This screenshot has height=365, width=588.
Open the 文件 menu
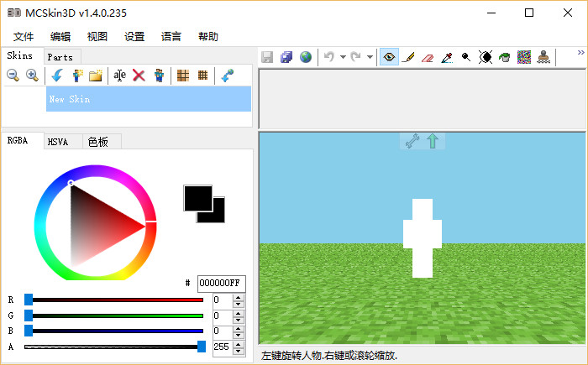pos(24,36)
